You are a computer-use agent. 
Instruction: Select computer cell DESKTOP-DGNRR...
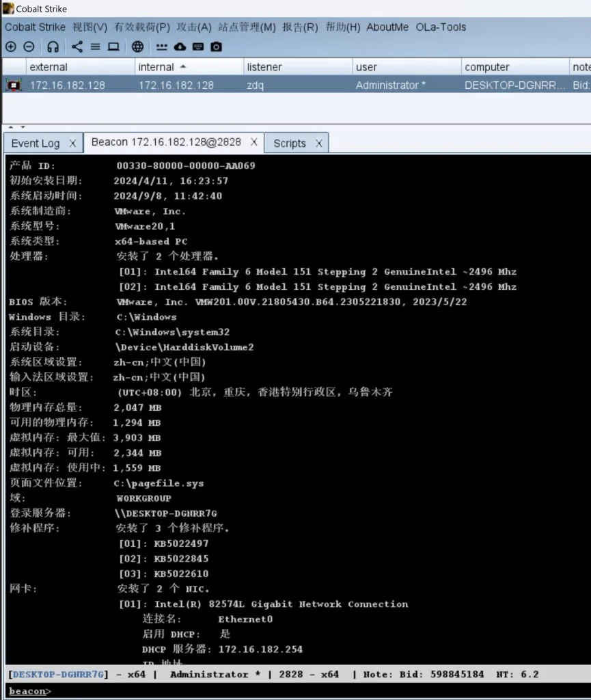(514, 85)
